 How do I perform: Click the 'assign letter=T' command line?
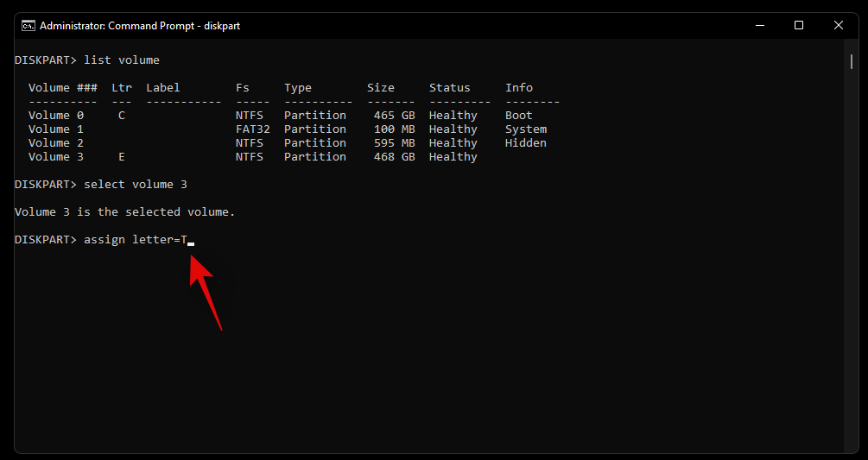coord(136,240)
